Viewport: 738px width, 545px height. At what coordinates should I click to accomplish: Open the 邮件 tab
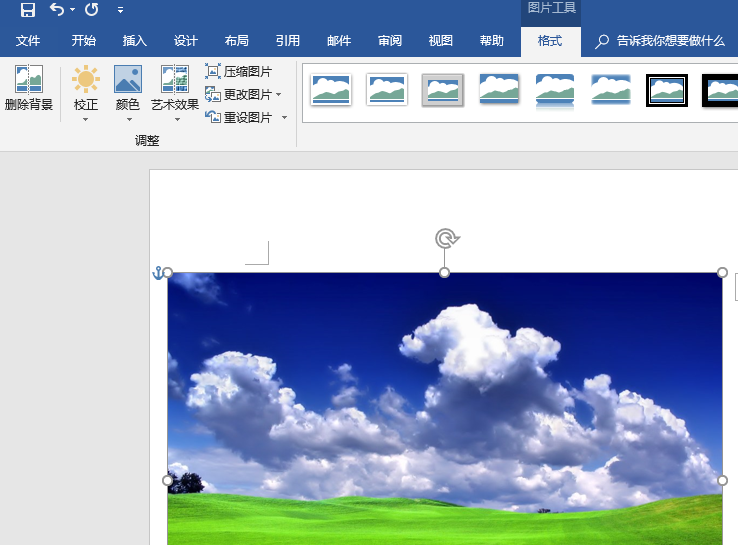(x=339, y=41)
